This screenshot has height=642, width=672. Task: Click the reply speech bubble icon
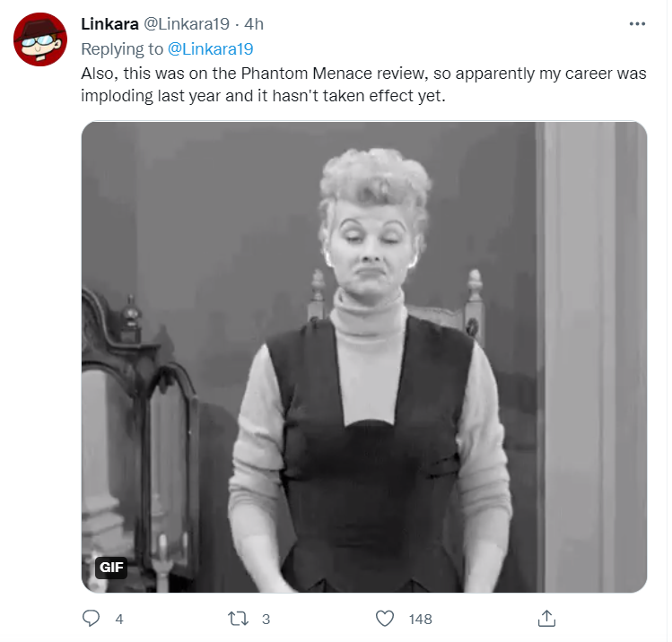(x=91, y=619)
